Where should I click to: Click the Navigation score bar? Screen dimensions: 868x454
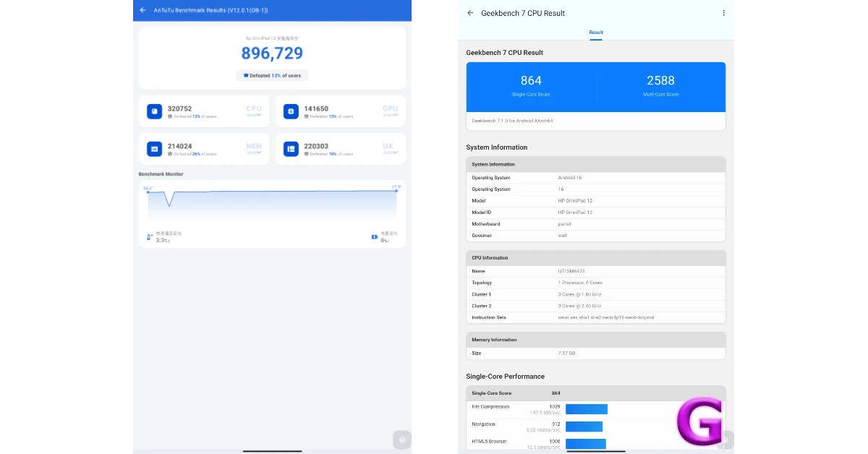click(x=584, y=427)
